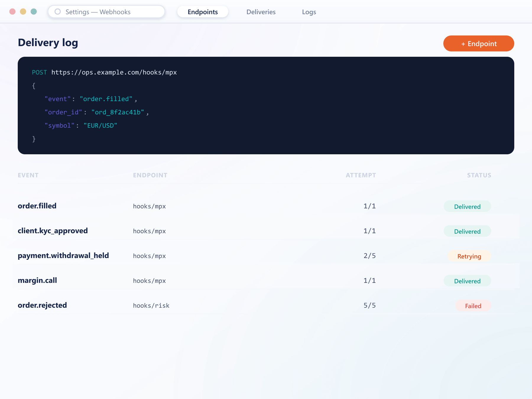Viewport: 532px width, 399px height.
Task: Switch to the Endpoints tab
Action: point(203,12)
